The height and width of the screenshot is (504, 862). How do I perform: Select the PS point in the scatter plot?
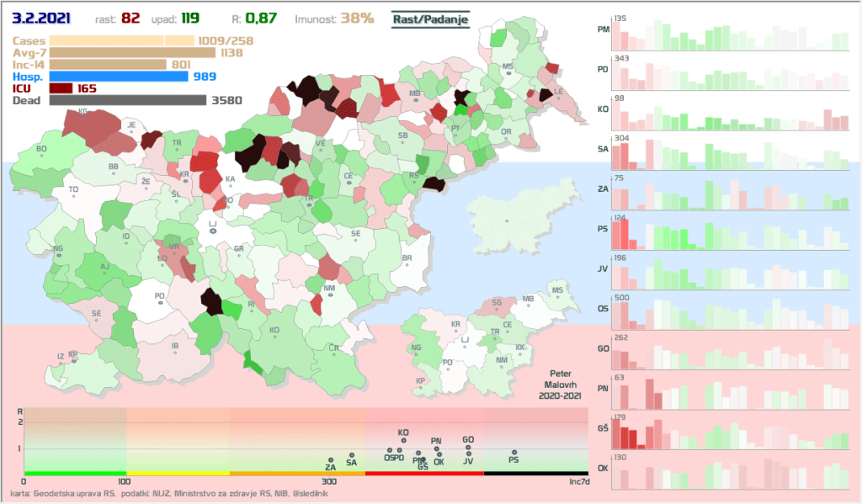click(513, 453)
